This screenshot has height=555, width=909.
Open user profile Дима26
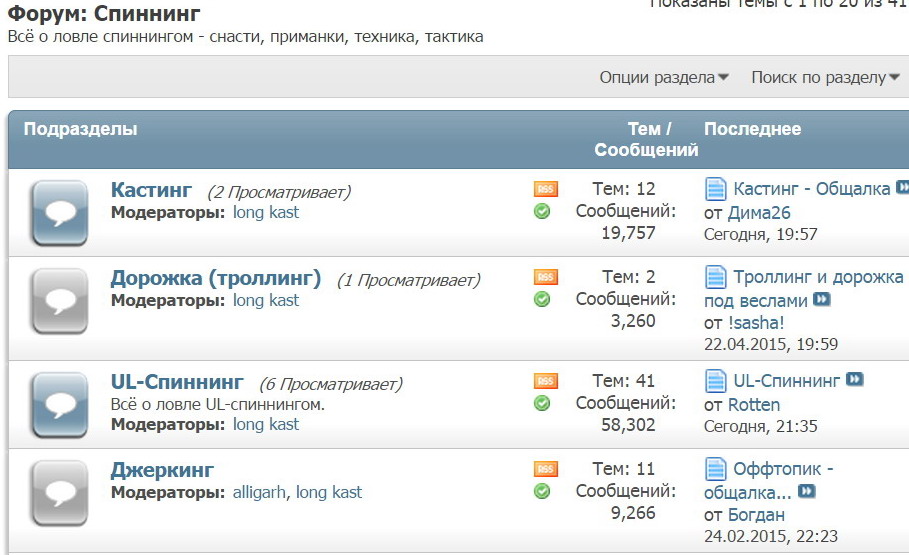click(759, 212)
